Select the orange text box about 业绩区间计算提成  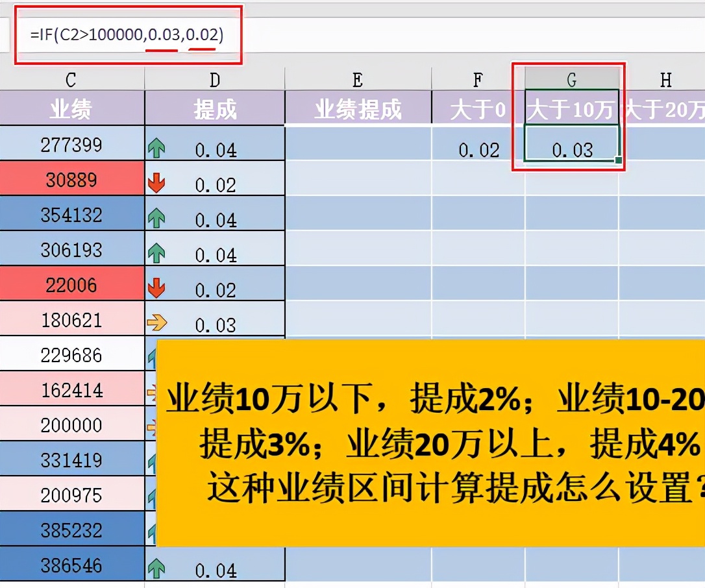pos(431,443)
